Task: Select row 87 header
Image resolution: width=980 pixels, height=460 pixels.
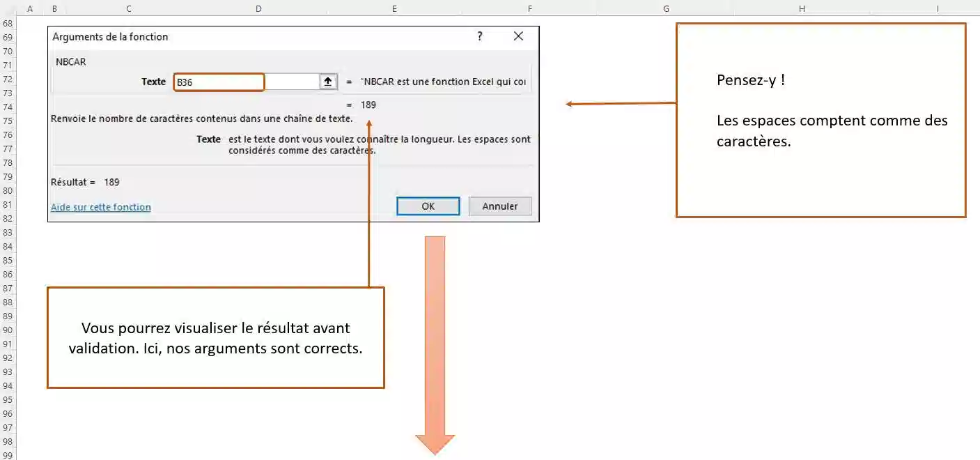Action: pyautogui.click(x=8, y=288)
